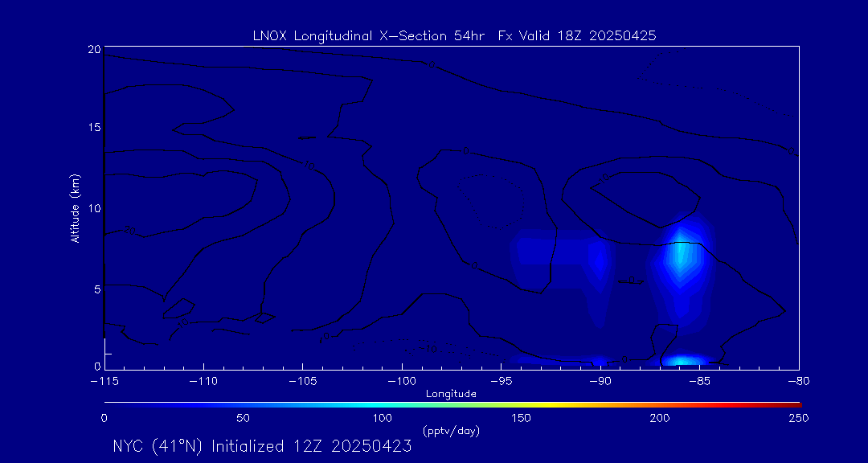Screen dimensions: 868x463
Task: Click the altitude axis tick label 5
Action: (x=97, y=289)
